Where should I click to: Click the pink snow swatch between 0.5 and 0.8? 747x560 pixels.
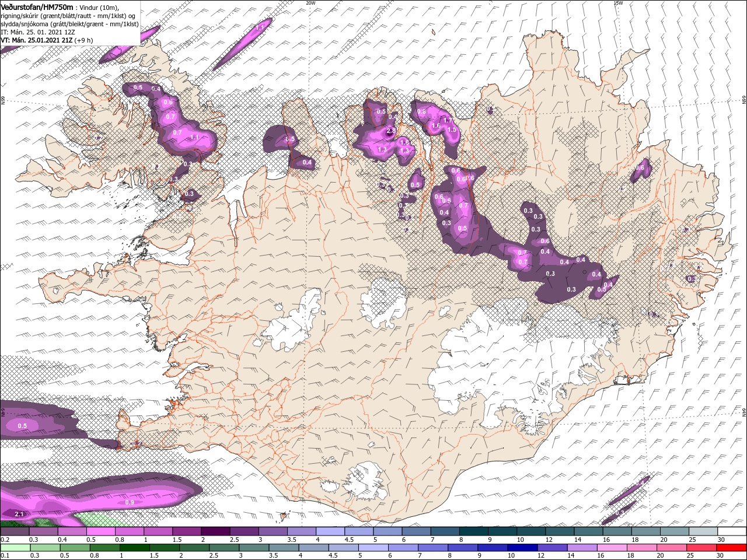(x=100, y=531)
